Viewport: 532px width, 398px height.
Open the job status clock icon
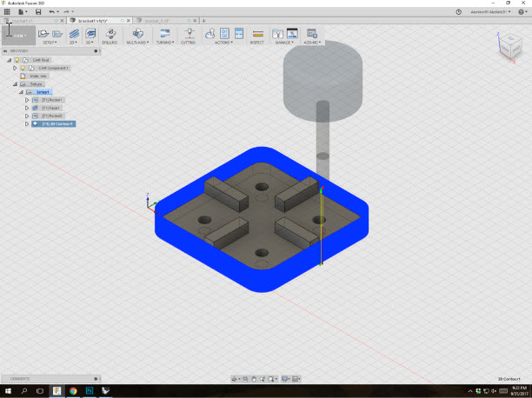point(459,11)
